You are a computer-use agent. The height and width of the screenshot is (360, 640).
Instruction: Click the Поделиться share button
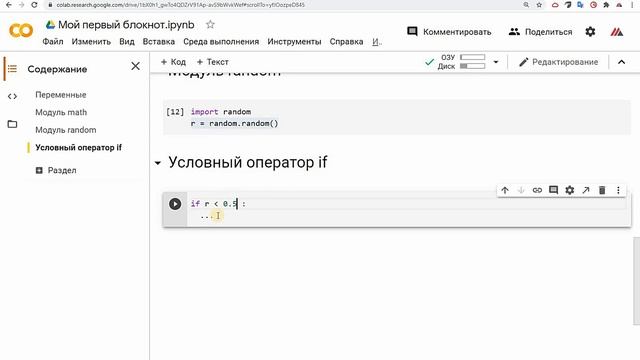540,32
